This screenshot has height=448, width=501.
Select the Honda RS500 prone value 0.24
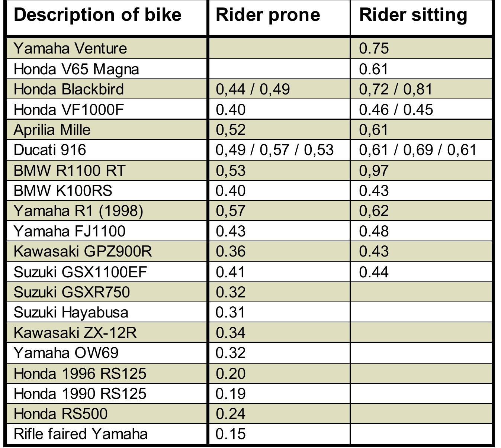(x=231, y=414)
